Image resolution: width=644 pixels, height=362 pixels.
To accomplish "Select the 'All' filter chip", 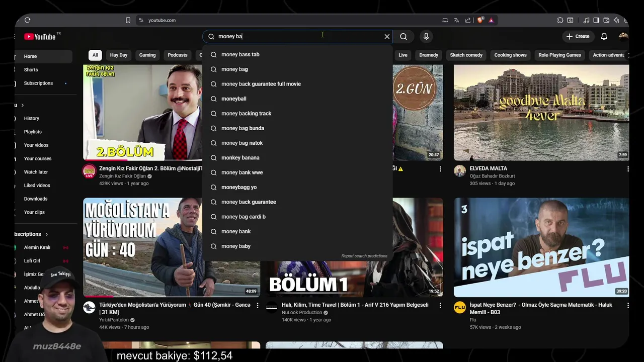I will [95, 55].
